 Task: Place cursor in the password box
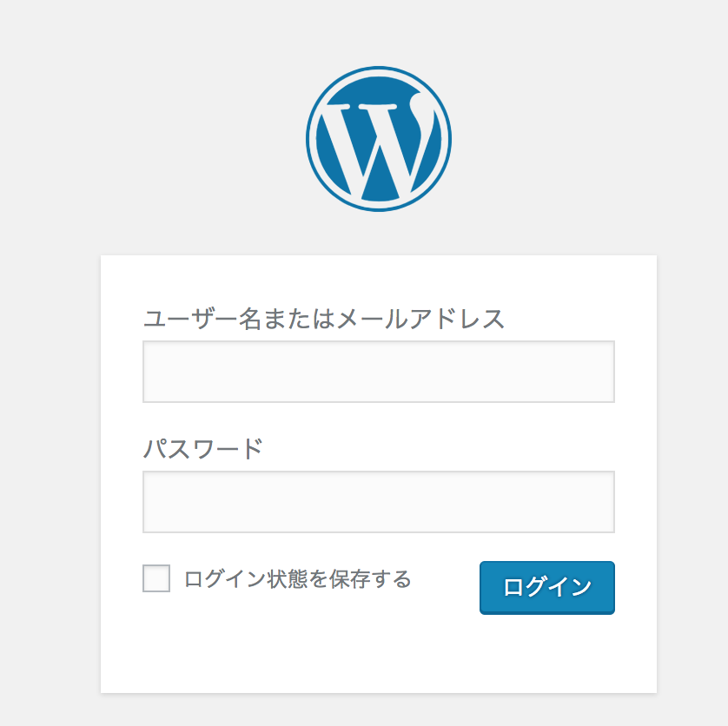pyautogui.click(x=379, y=502)
